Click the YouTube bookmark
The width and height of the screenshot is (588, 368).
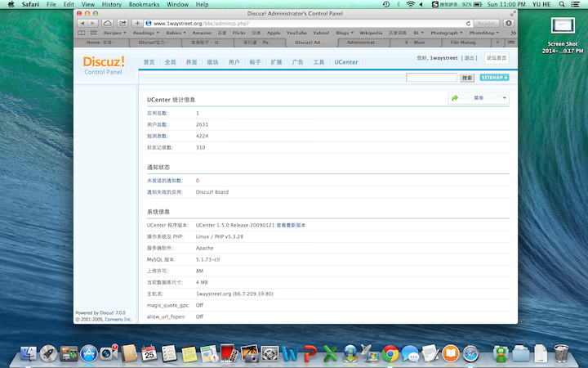296,33
